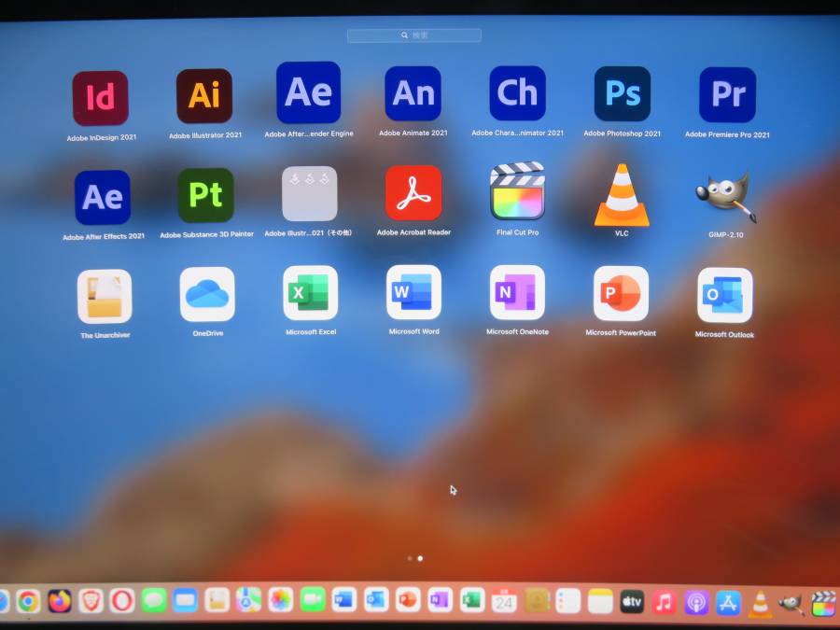
Task: Open the Adobe Illustrator 2021 (その他) folder
Action: [310, 193]
